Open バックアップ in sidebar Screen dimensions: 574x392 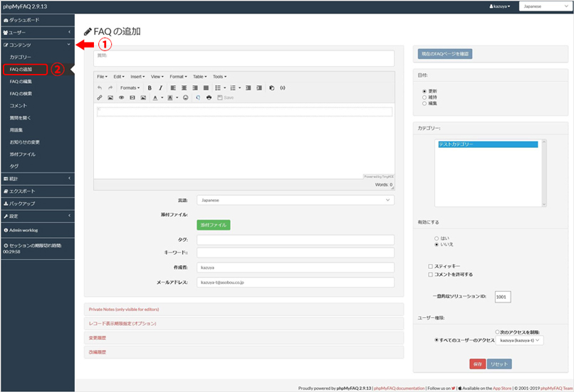37,203
